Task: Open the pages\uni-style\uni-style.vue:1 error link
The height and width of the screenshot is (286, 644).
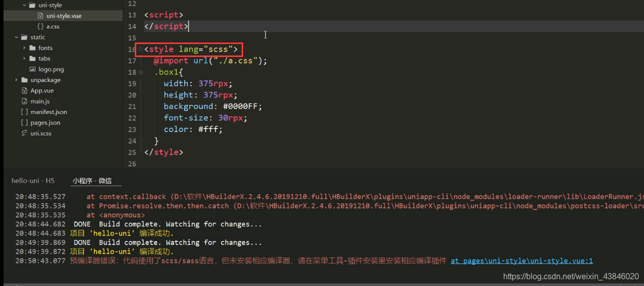Action: coord(522,260)
